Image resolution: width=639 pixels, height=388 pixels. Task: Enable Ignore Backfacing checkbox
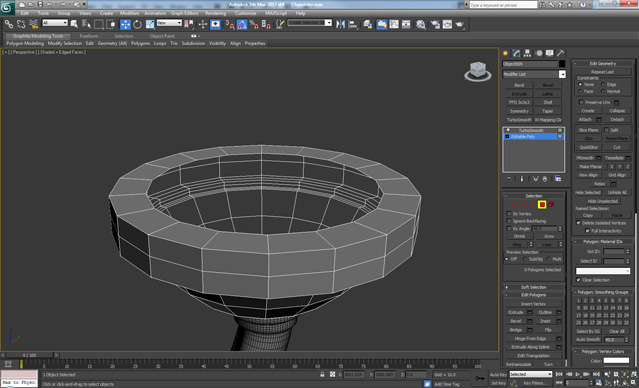pyautogui.click(x=509, y=221)
